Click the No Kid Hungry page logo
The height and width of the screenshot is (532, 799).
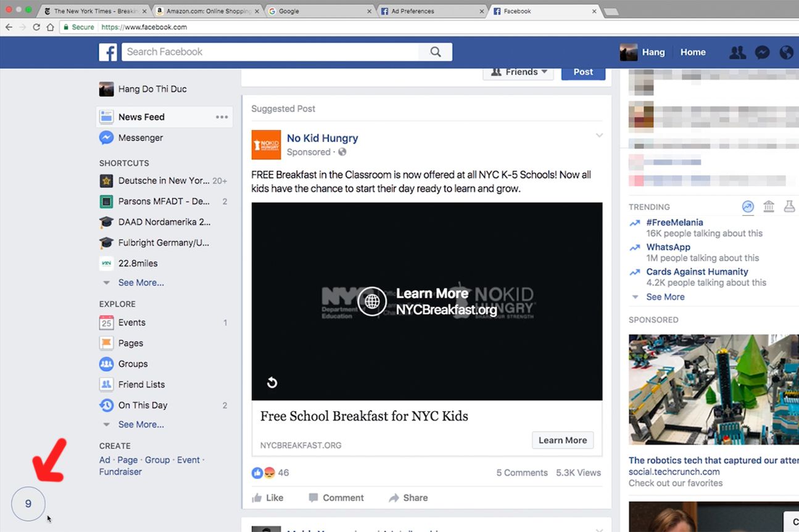(266, 145)
